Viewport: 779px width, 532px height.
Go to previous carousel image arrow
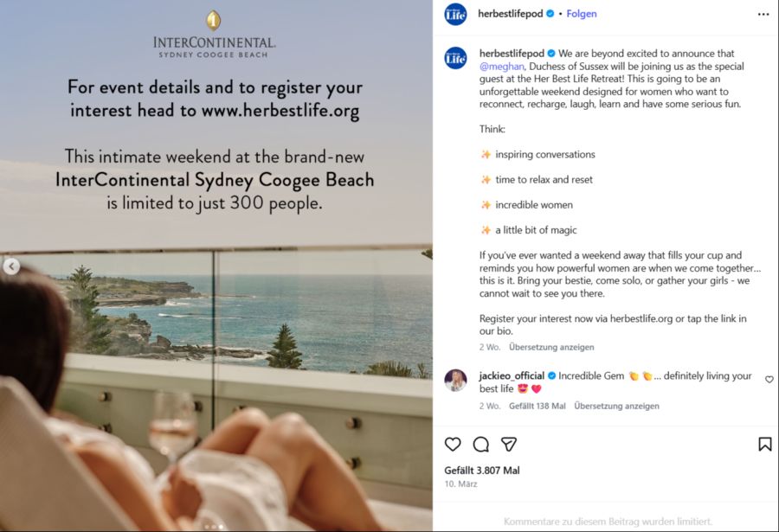11,266
